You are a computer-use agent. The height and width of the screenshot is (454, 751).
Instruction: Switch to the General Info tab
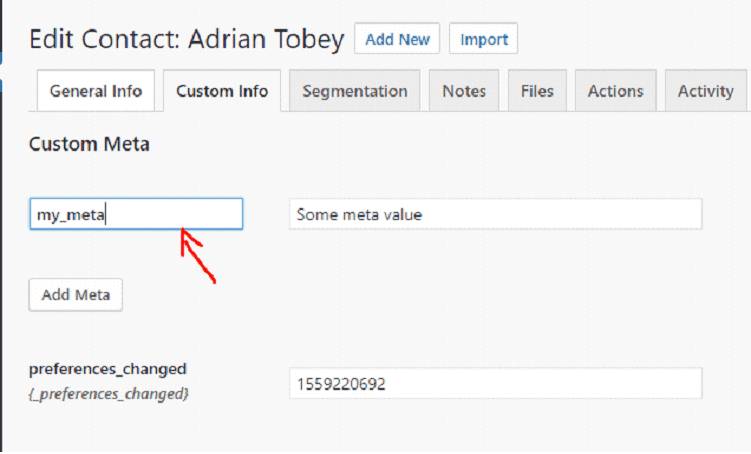point(96,91)
